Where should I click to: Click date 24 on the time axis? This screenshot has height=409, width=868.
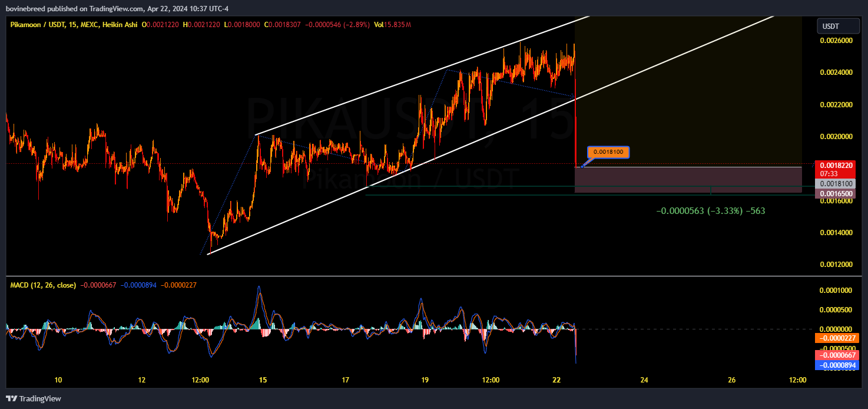coord(644,380)
